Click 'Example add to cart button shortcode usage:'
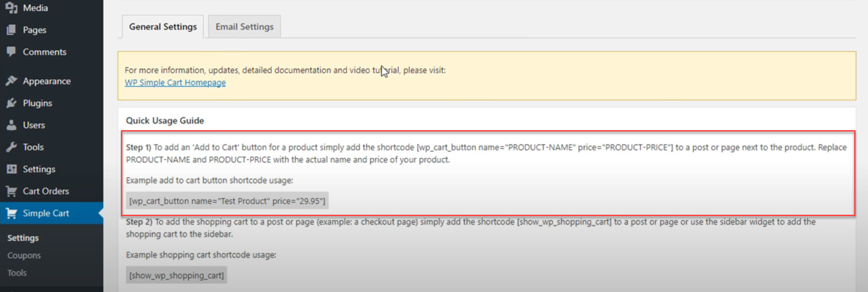 (209, 180)
